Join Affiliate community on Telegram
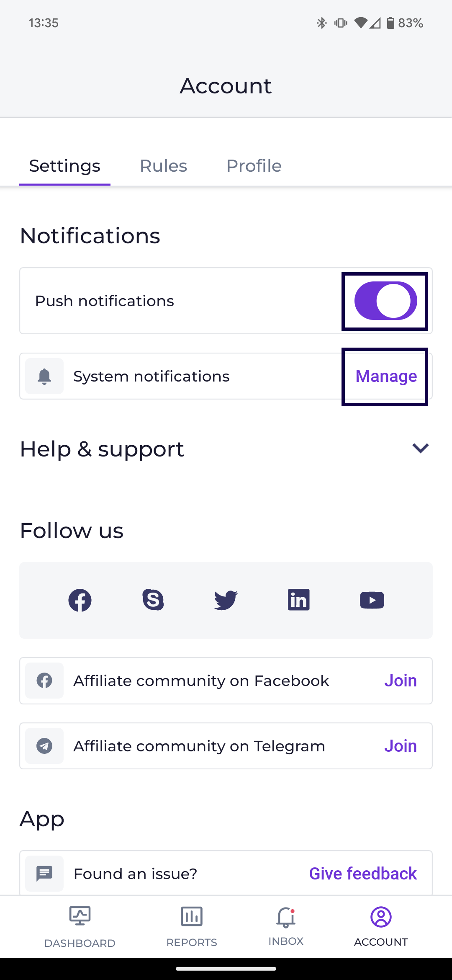 point(400,746)
